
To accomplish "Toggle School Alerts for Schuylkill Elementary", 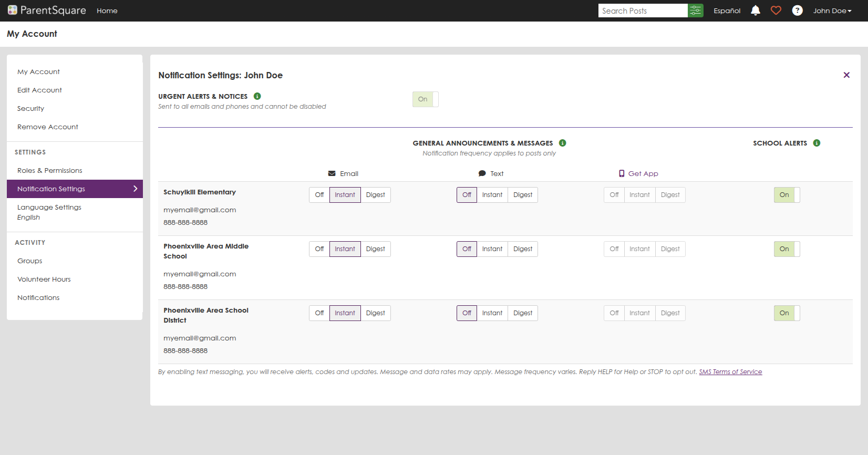I will (787, 195).
